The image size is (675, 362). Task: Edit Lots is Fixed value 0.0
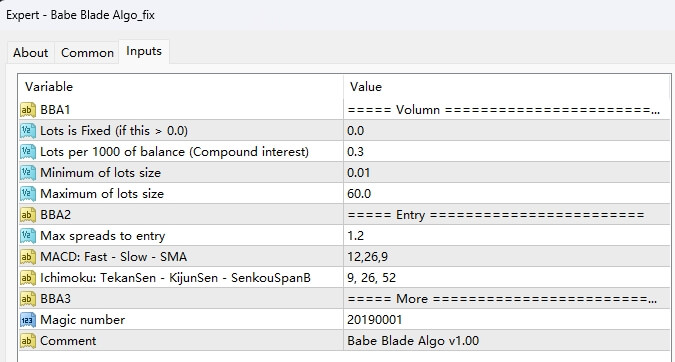[x=507, y=131]
